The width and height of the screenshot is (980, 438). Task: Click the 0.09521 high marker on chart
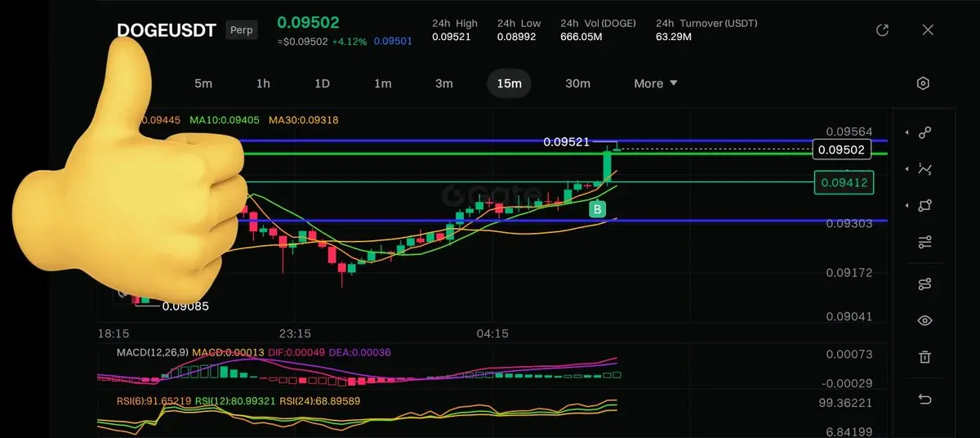567,142
